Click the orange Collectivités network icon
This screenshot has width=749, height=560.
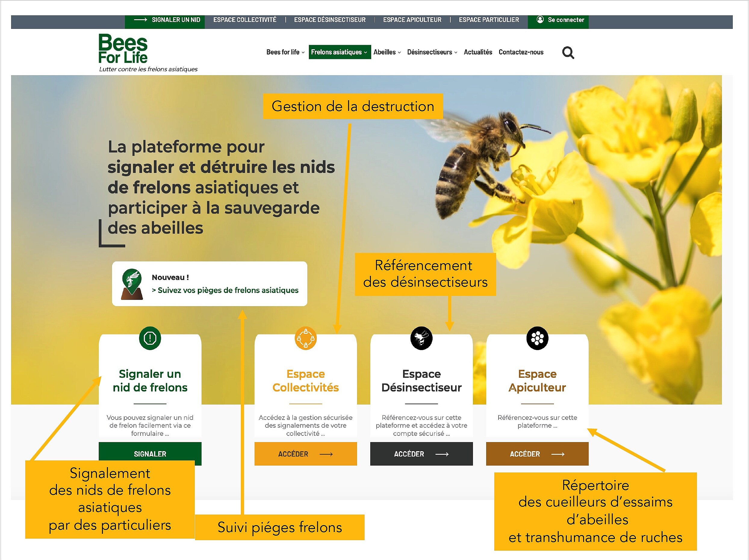pos(306,338)
